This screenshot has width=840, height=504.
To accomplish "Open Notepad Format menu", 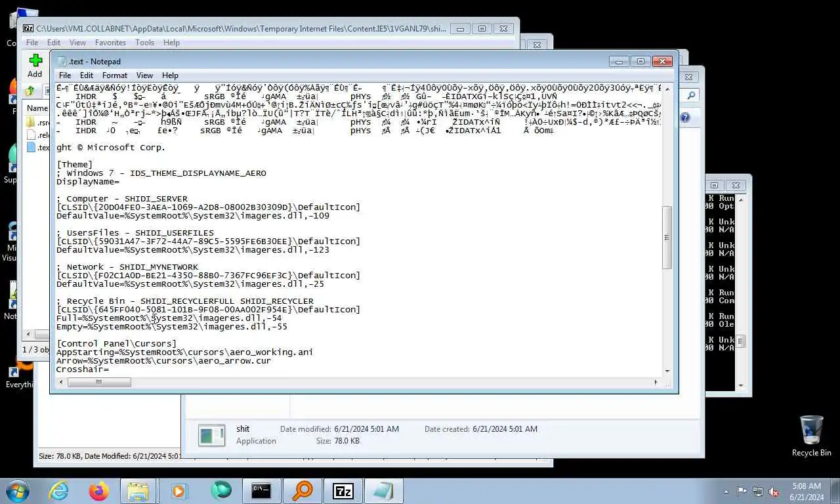I will pos(115,75).
